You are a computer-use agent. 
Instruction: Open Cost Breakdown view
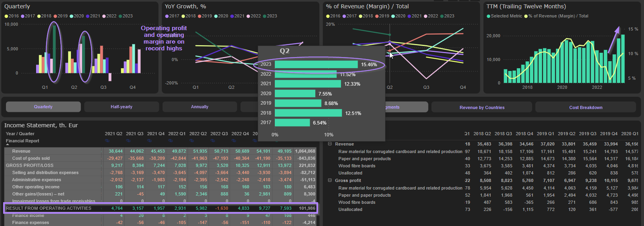pyautogui.click(x=586, y=107)
